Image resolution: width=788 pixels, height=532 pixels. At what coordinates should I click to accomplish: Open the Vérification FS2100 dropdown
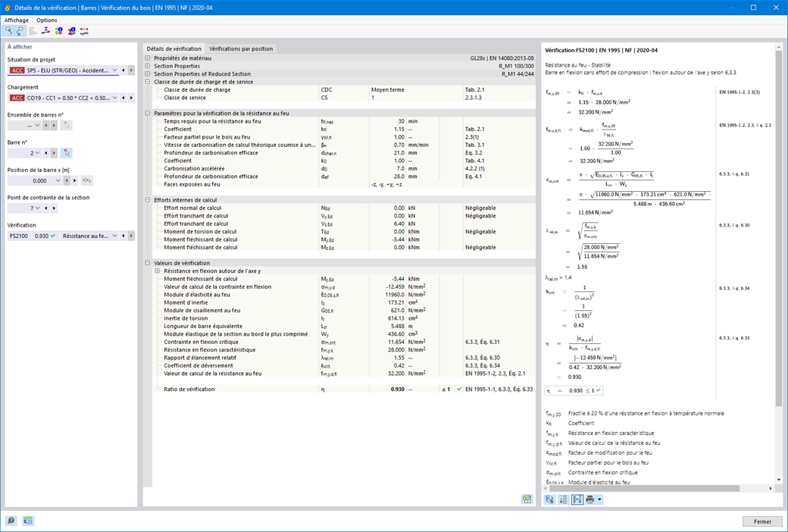[x=114, y=236]
